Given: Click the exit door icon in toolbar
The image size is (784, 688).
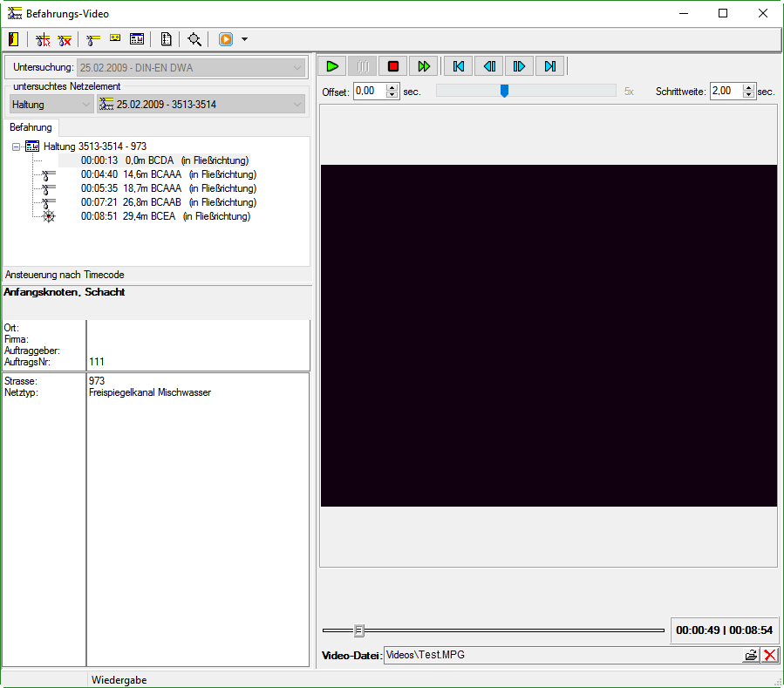Looking at the screenshot, I should pos(14,39).
